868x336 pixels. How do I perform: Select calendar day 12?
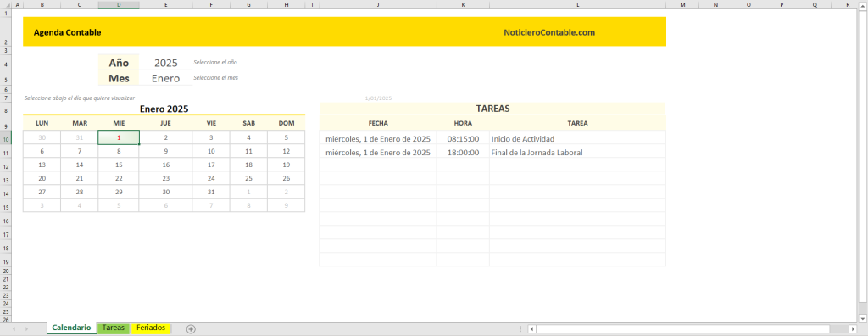click(x=287, y=151)
